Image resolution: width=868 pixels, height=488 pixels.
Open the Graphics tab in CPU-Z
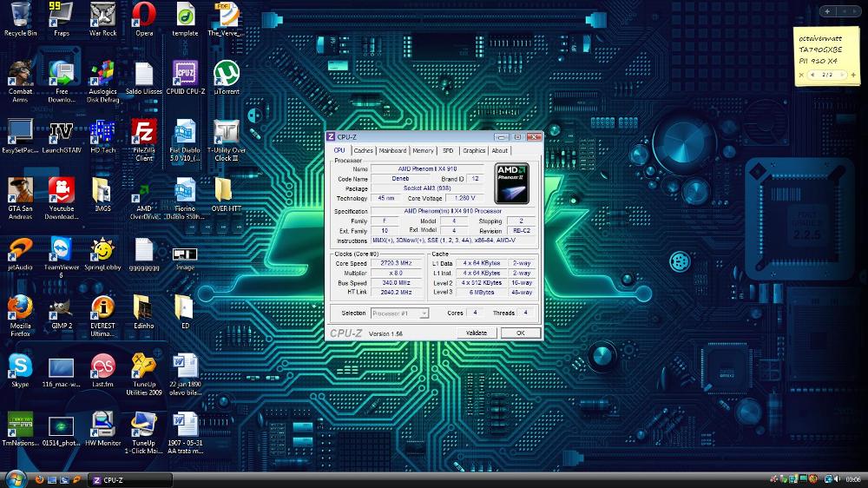pos(474,151)
